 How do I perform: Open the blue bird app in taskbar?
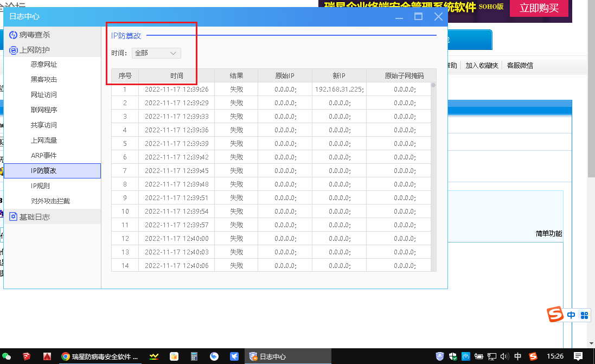pos(234,356)
